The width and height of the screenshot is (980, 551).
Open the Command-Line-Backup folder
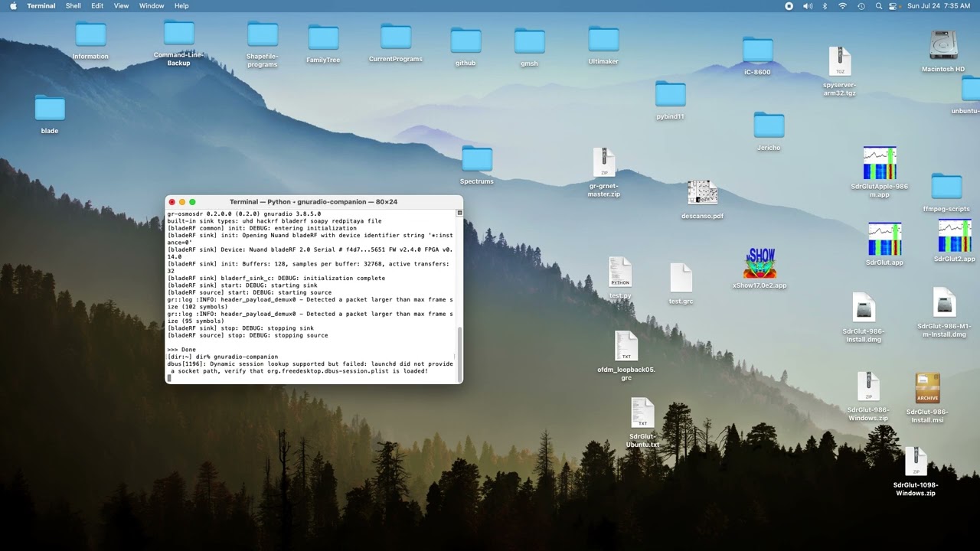[x=178, y=34]
